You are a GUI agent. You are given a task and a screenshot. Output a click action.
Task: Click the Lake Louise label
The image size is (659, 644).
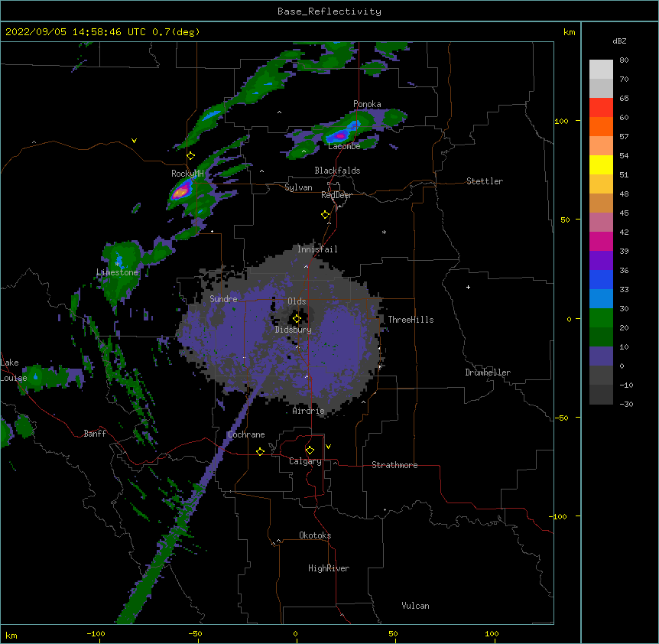(12, 370)
